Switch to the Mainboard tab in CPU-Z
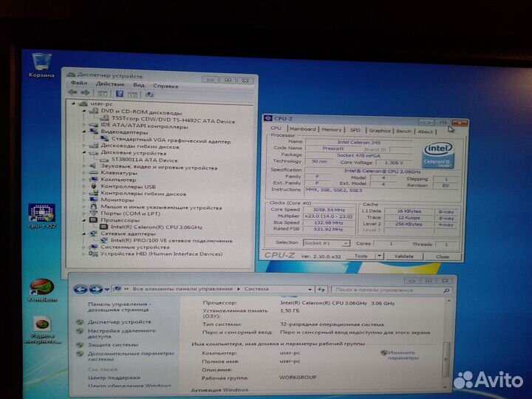The height and width of the screenshot is (399, 532). (x=301, y=131)
